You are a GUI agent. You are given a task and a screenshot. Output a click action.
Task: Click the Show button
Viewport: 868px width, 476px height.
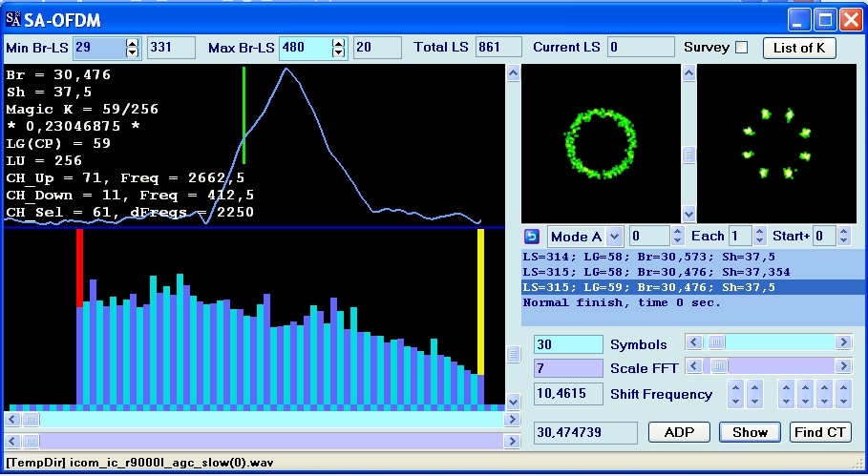point(751,432)
